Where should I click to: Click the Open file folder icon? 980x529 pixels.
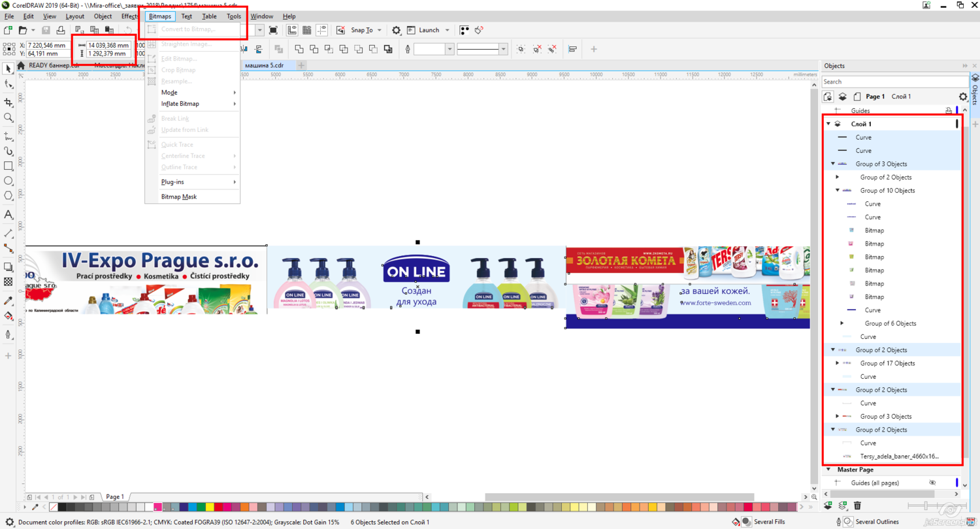click(23, 30)
